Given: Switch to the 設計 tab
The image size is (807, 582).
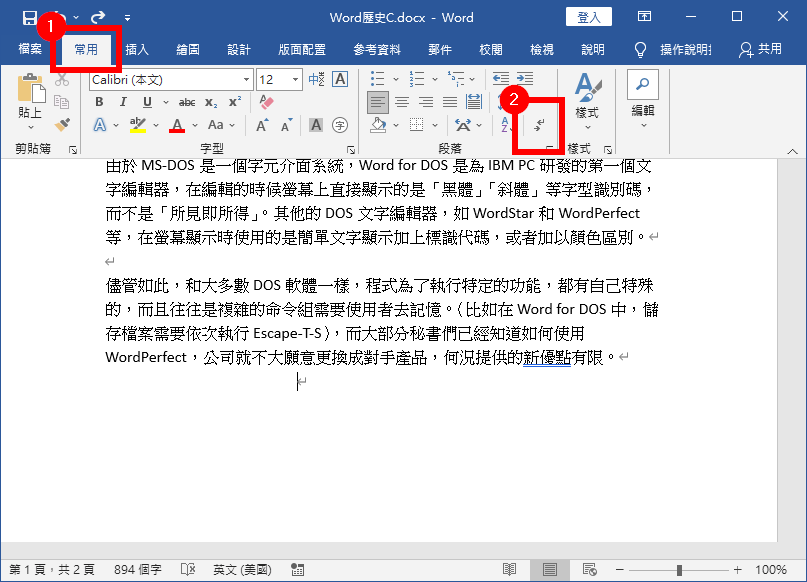Looking at the screenshot, I should pyautogui.click(x=239, y=49).
